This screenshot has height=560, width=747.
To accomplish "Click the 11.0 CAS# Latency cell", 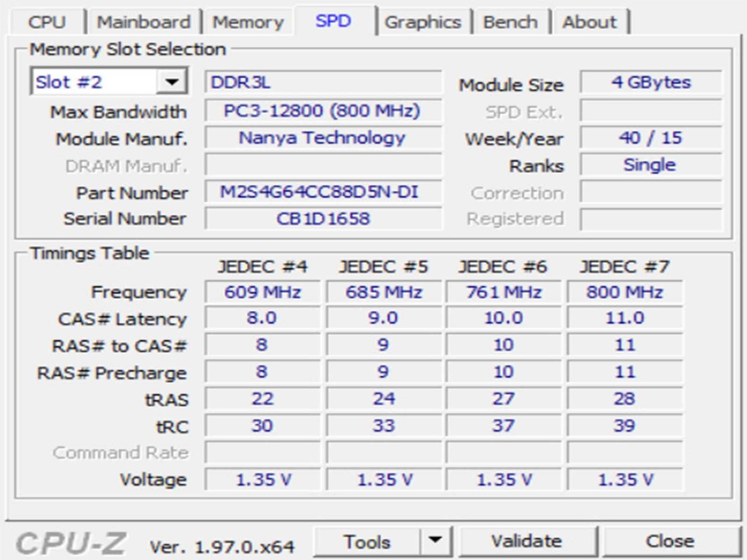I will click(x=625, y=318).
